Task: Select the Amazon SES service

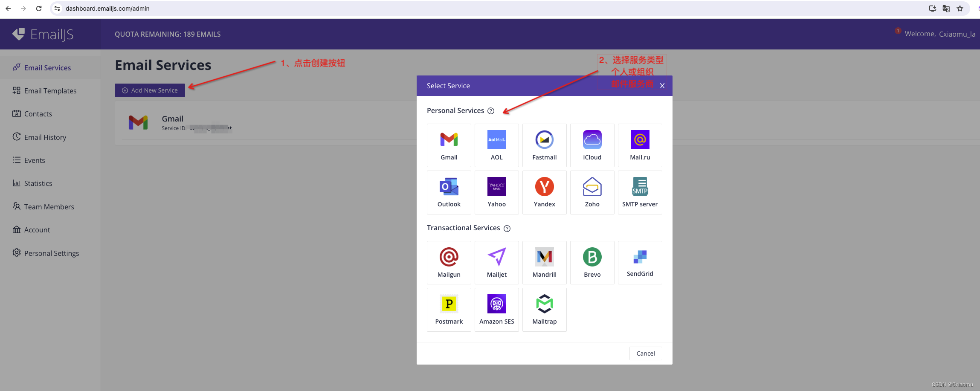Action: [496, 309]
